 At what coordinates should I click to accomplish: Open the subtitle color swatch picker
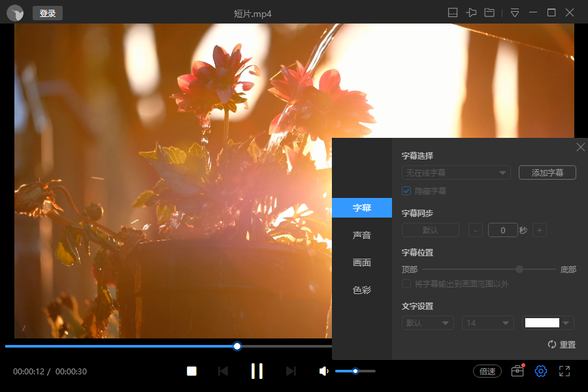(x=547, y=323)
